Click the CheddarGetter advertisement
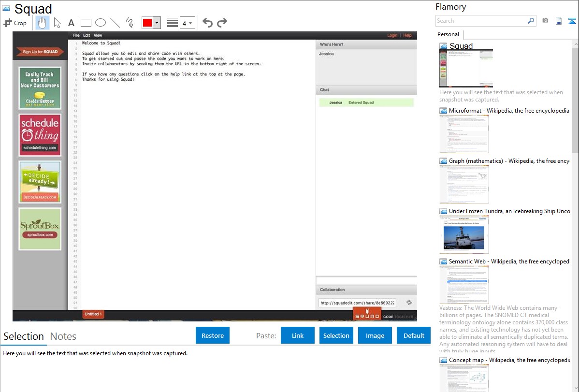The width and height of the screenshot is (579, 392). (x=40, y=88)
